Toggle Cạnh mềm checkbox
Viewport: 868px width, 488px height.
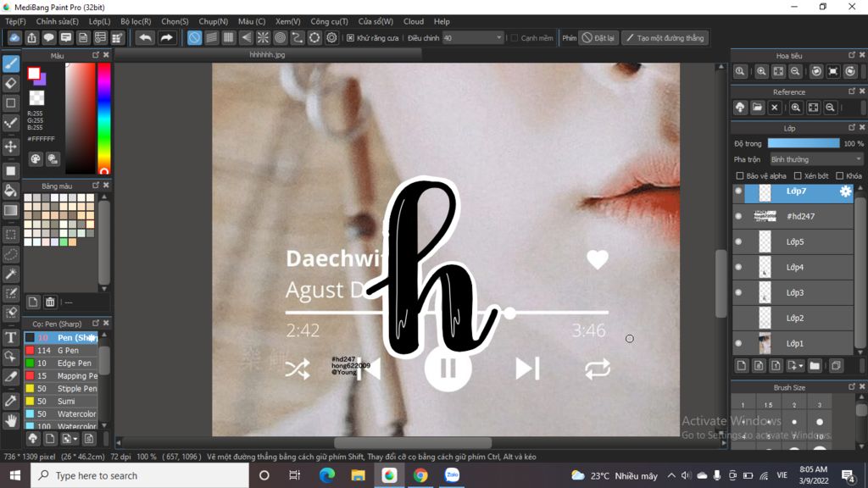pos(515,37)
